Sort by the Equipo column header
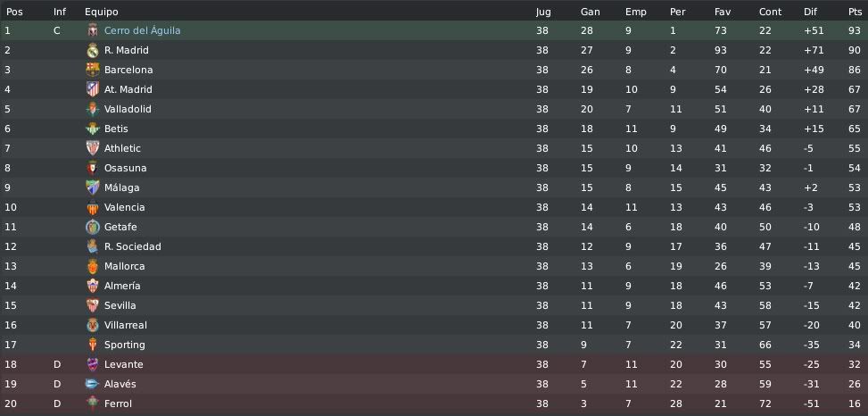This screenshot has width=868, height=416. (x=102, y=12)
